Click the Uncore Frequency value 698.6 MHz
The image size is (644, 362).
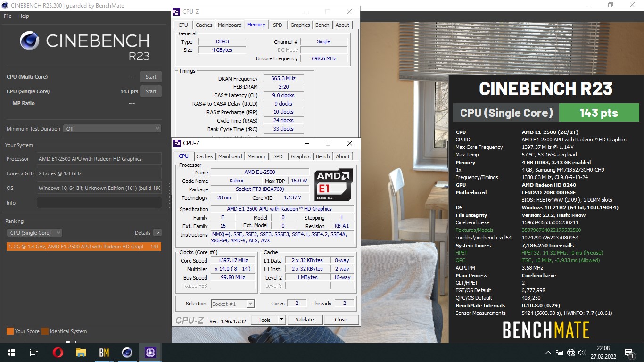point(324,58)
